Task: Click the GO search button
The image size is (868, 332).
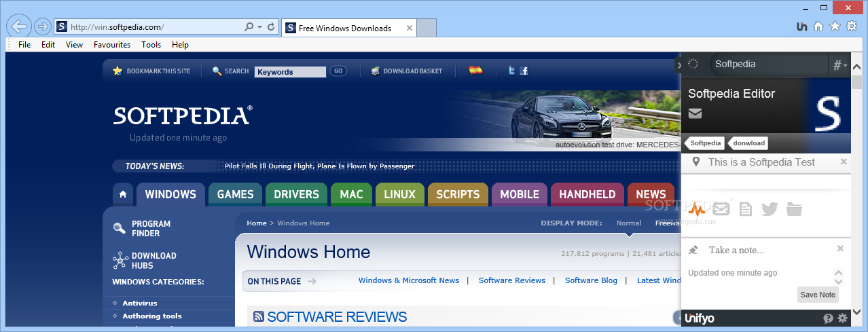Action: tap(338, 71)
